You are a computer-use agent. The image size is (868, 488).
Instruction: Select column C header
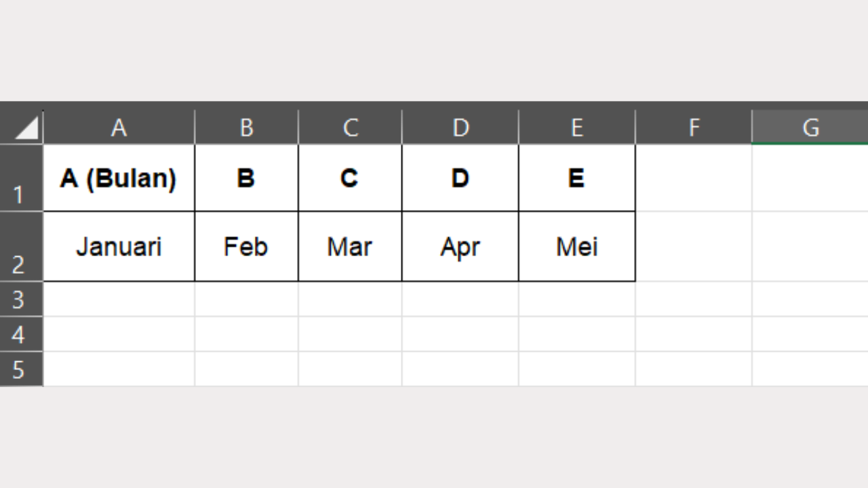[350, 127]
